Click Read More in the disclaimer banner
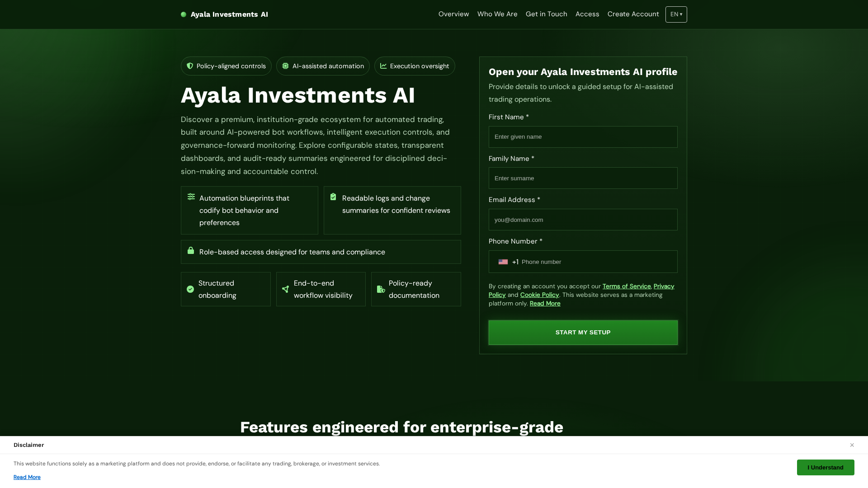 click(27, 477)
